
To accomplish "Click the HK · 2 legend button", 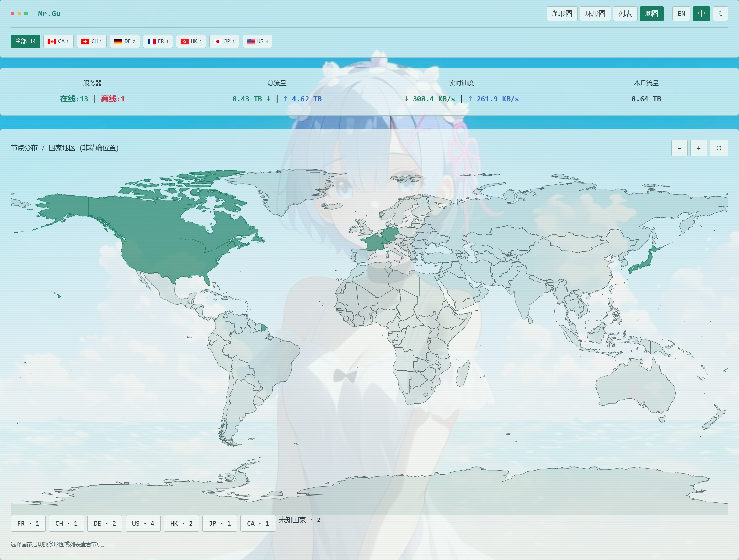I will [181, 523].
